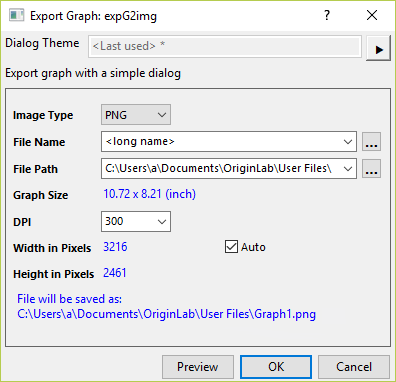Click the Dialog Theme Last used field

pyautogui.click(x=225, y=46)
